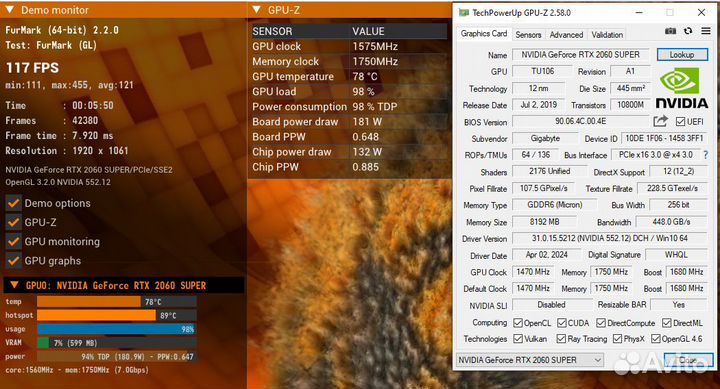Image resolution: width=720 pixels, height=389 pixels.
Task: Toggle the DirectCompute checkbox
Action: (x=601, y=323)
